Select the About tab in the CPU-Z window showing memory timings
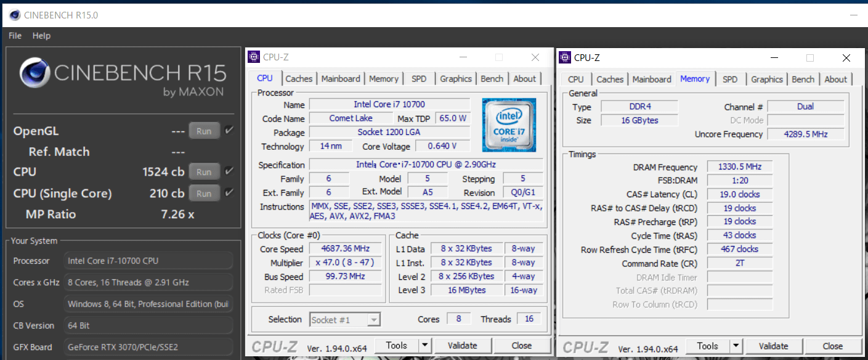The height and width of the screenshot is (360, 868). tap(836, 80)
